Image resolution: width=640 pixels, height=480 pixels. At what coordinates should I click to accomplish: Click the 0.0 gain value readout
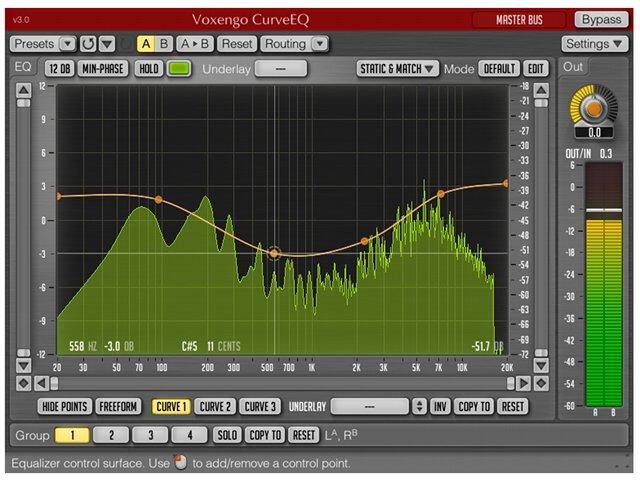594,132
